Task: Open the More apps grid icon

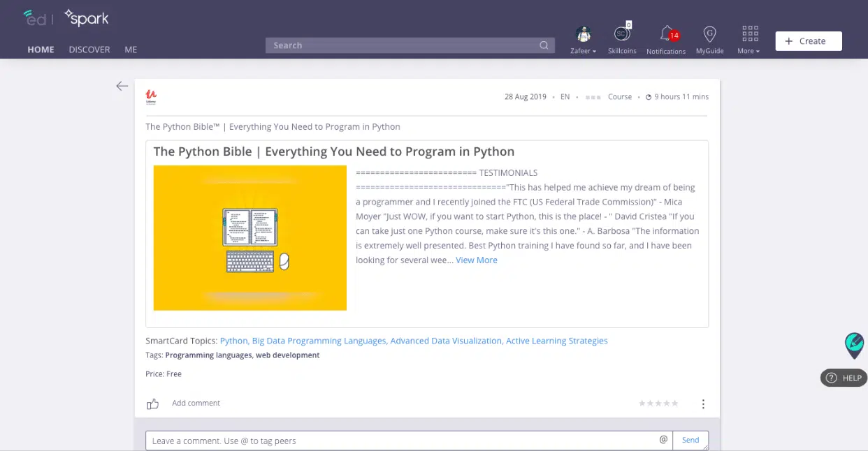Action: coord(750,34)
